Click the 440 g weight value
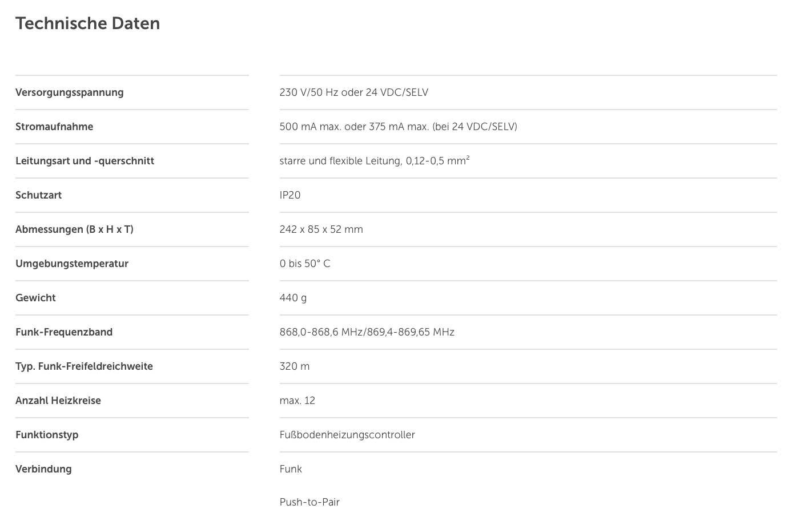Viewport: 812px width, 517px height. (x=293, y=298)
